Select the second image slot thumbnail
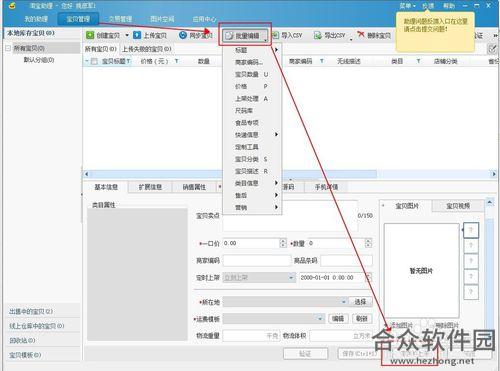 click(471, 245)
